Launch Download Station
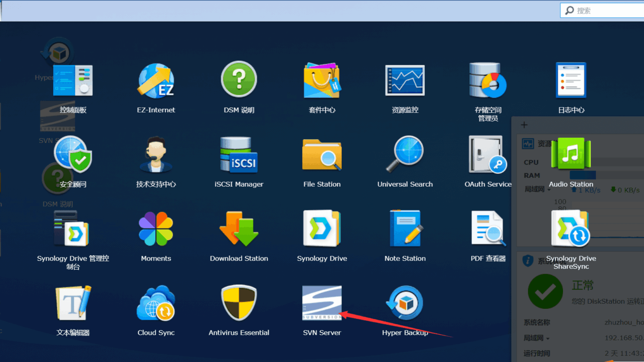This screenshot has height=362, width=644. [x=239, y=229]
